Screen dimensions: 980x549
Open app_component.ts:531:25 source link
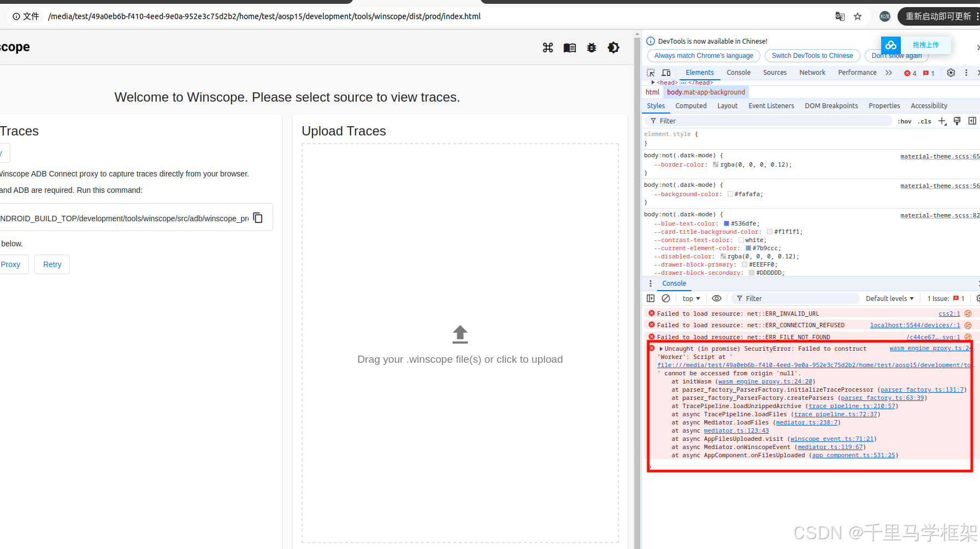click(x=853, y=456)
